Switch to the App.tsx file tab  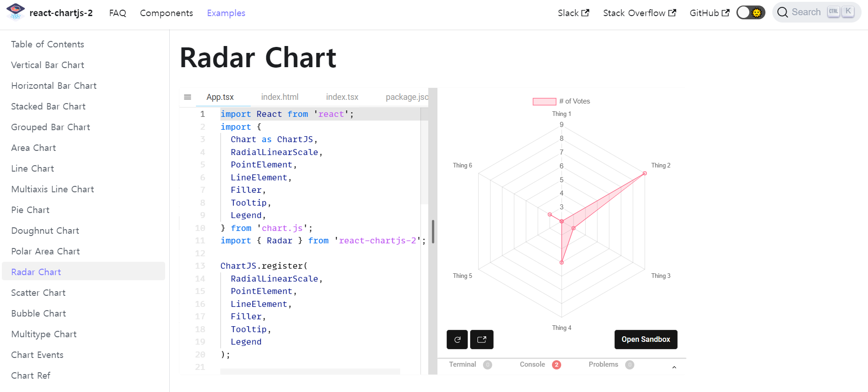coord(220,97)
